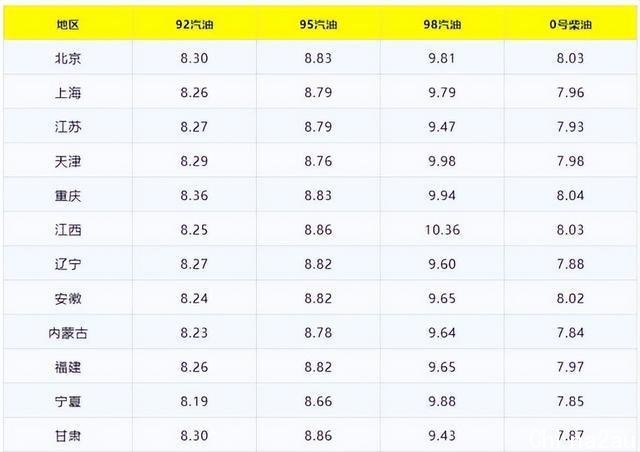Select the 内蒙古 region cell
This screenshot has width=640, height=452.
68,333
